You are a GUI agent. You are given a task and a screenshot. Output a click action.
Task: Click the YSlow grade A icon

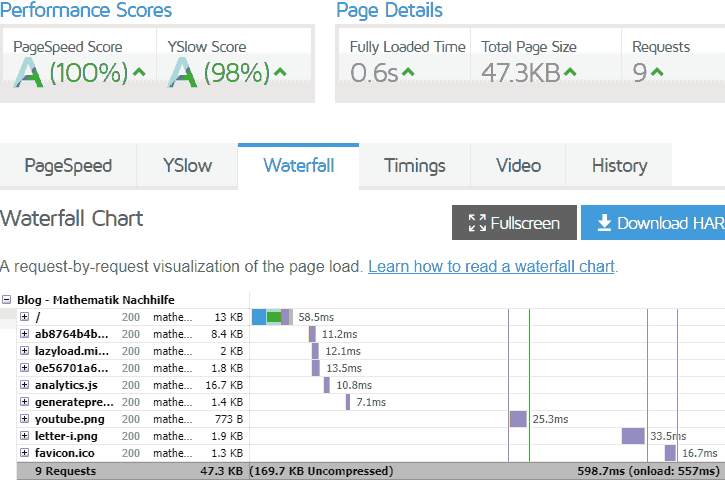click(183, 73)
